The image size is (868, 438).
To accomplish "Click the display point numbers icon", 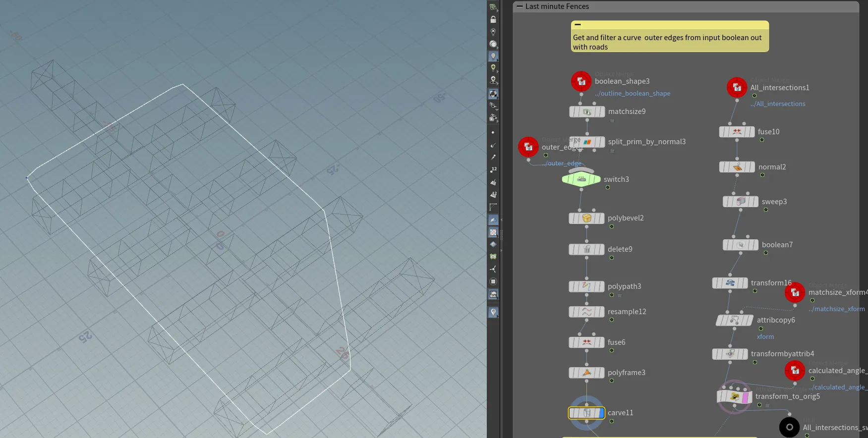I will pos(493,170).
